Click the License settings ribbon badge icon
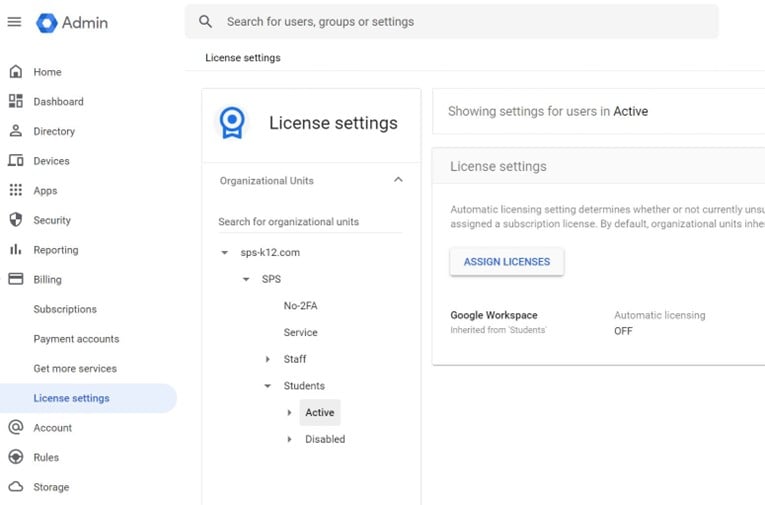 point(232,122)
